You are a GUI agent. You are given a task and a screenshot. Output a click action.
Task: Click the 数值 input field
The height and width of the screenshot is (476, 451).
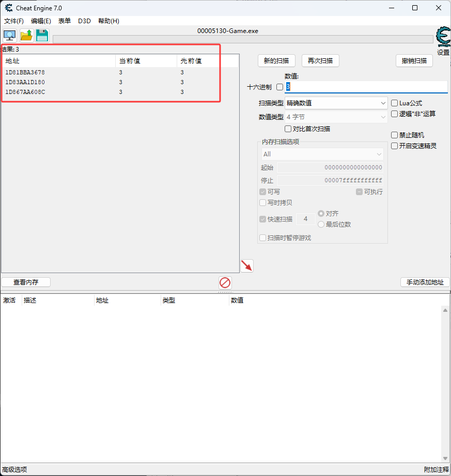coord(366,87)
